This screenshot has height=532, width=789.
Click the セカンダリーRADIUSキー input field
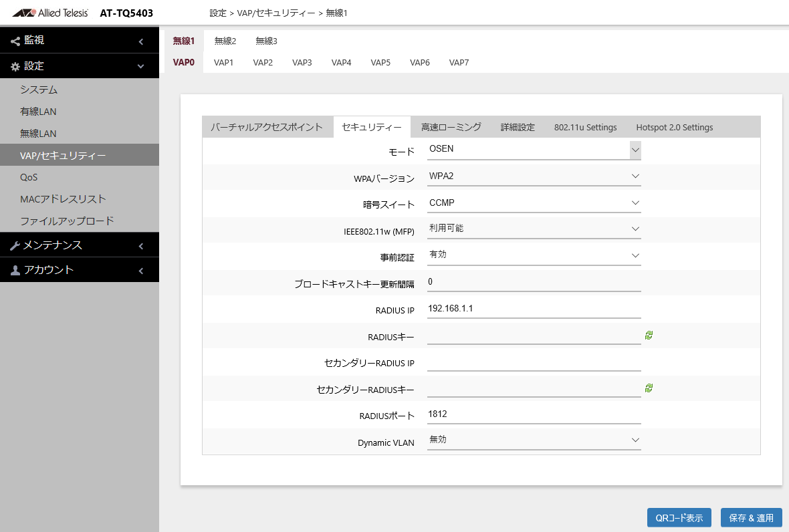(534, 389)
